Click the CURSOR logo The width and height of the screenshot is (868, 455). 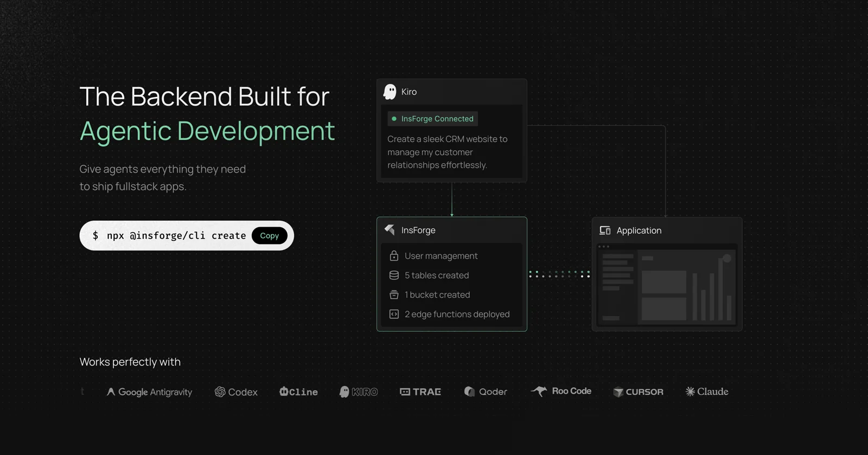[x=638, y=392]
